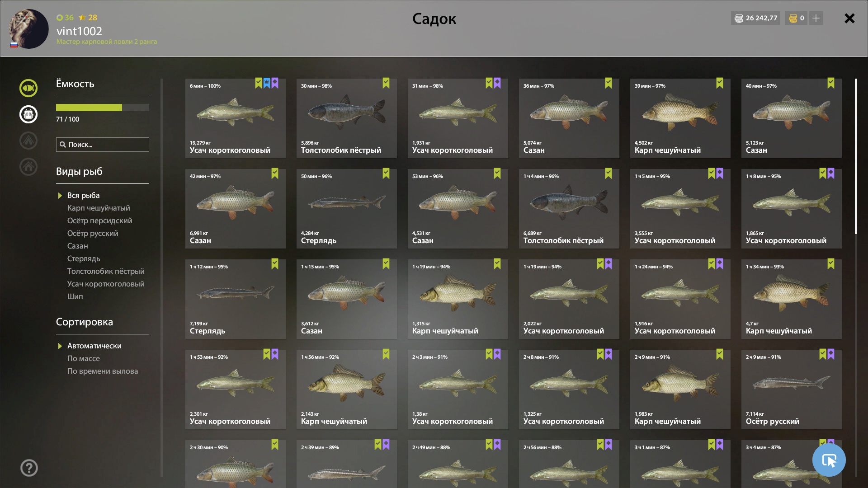Filter by "Вся рыба" category

pyautogui.click(x=84, y=195)
